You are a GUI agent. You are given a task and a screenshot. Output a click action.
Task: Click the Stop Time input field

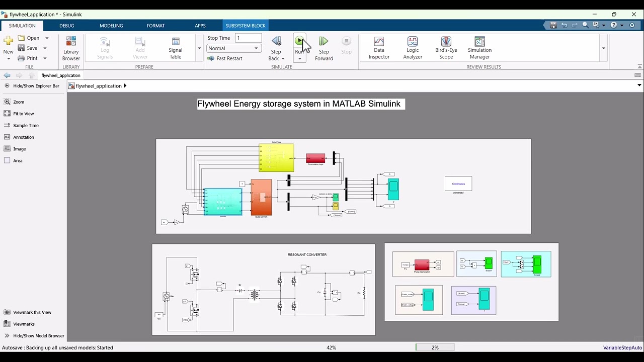[249, 38]
